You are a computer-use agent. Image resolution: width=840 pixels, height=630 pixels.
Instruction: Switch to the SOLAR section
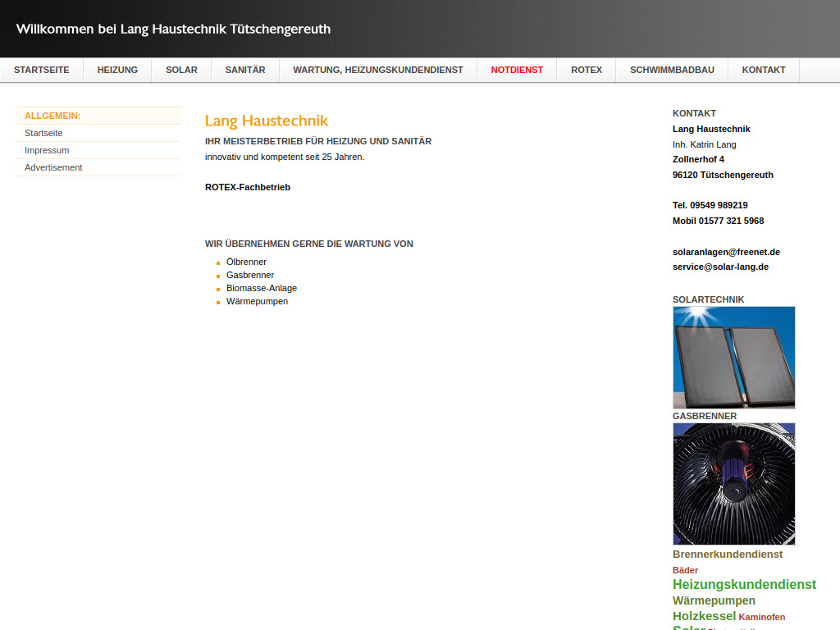180,70
